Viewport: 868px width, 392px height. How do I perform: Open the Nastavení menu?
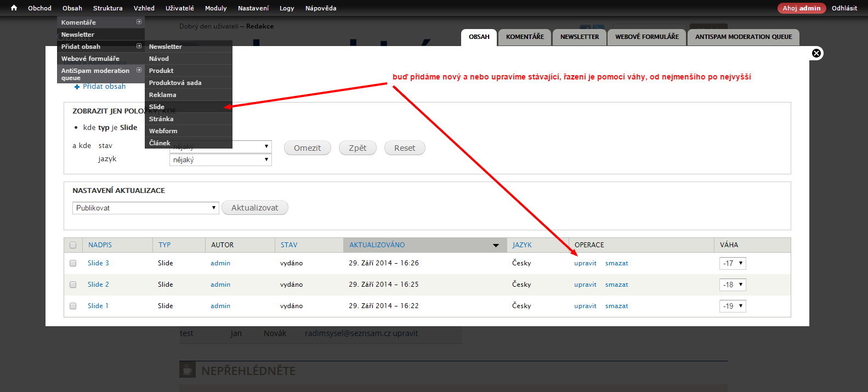click(x=253, y=8)
